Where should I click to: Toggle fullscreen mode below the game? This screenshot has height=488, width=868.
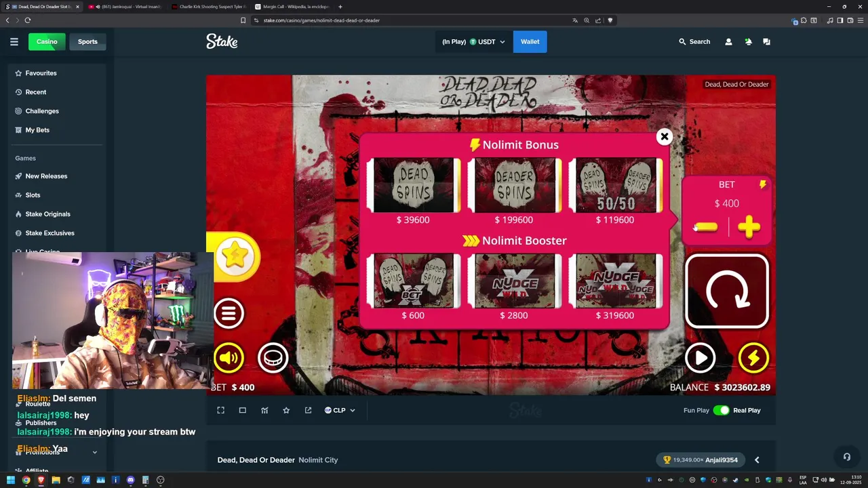click(220, 410)
